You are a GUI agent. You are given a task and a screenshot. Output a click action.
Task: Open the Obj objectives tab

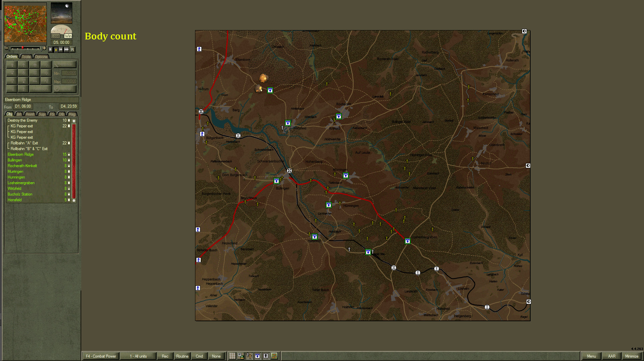click(9, 114)
